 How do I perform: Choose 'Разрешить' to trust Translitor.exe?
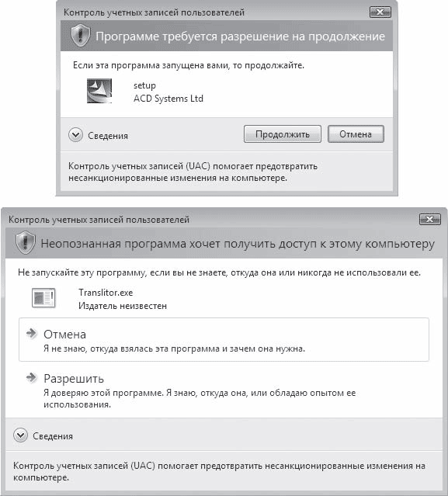[x=224, y=390]
